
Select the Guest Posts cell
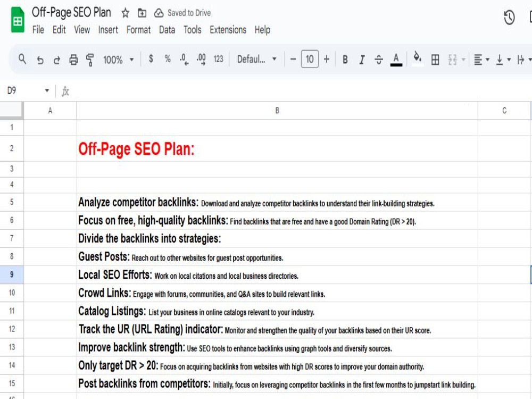(277, 256)
